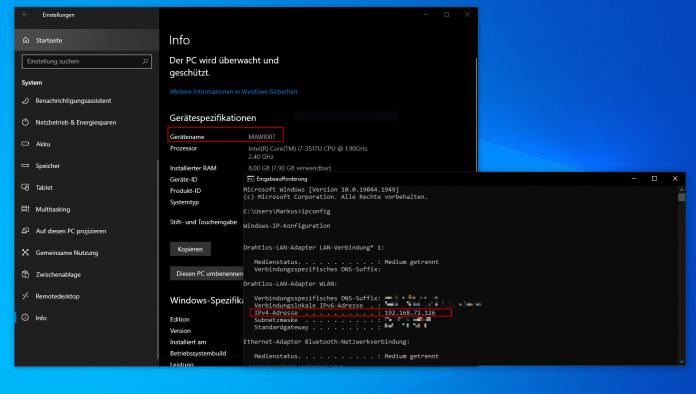This screenshot has height=394, width=696.
Task: Click the Betriebssystembuild label
Action: (198, 353)
